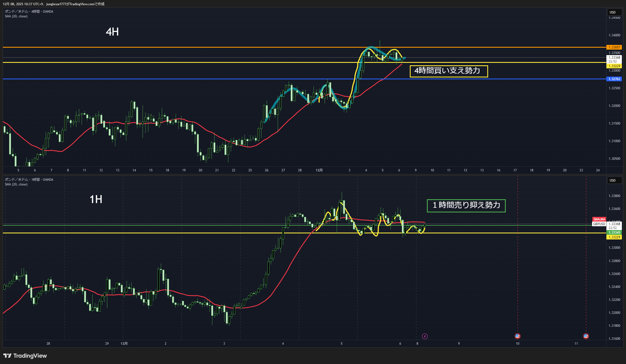
Task: Click 12月 on the 4H time axis
Action: (x=319, y=170)
